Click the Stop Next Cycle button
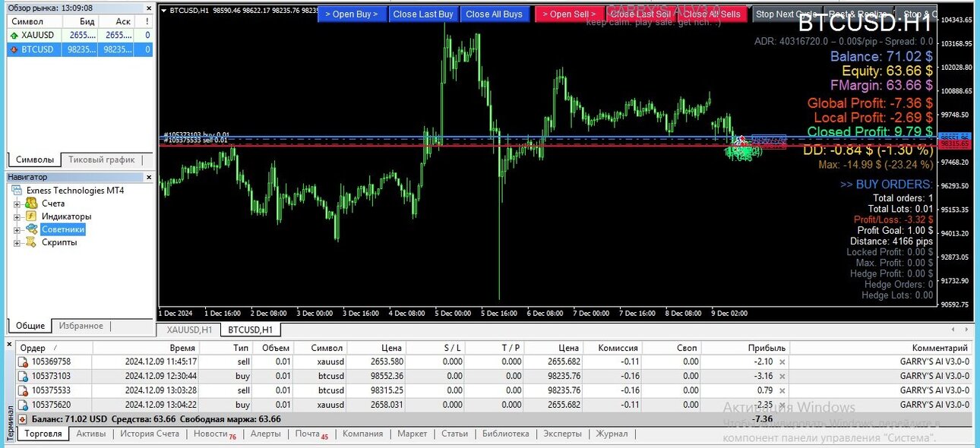 (787, 14)
